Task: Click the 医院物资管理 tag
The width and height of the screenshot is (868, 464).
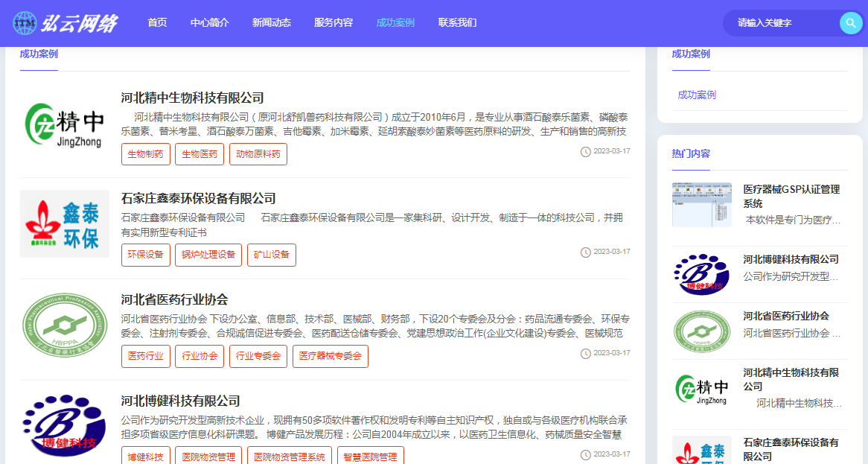Action: pyautogui.click(x=208, y=457)
